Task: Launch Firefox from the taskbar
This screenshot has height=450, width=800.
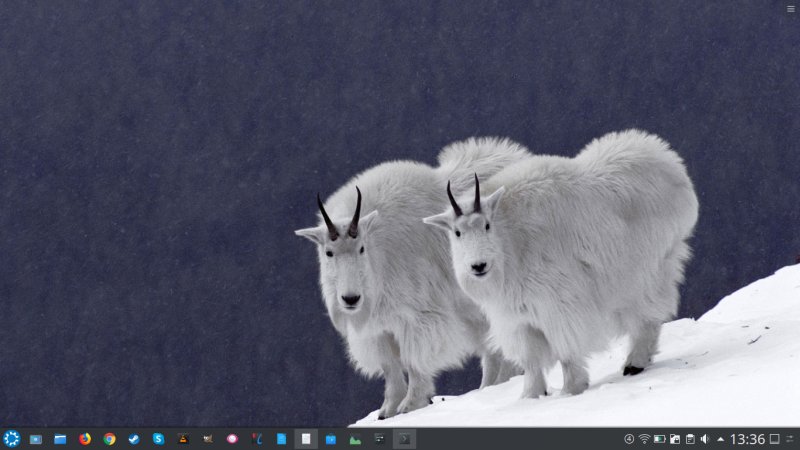Action: click(85, 439)
